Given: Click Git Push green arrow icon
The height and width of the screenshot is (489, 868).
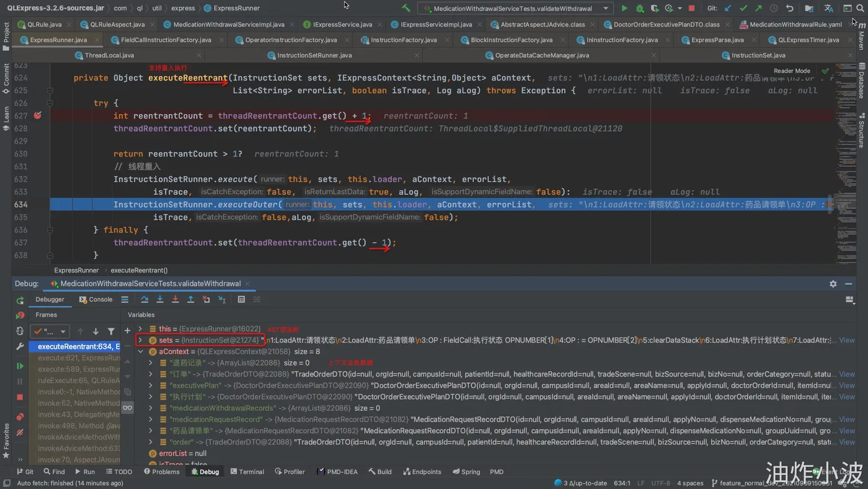Looking at the screenshot, I should [x=758, y=9].
